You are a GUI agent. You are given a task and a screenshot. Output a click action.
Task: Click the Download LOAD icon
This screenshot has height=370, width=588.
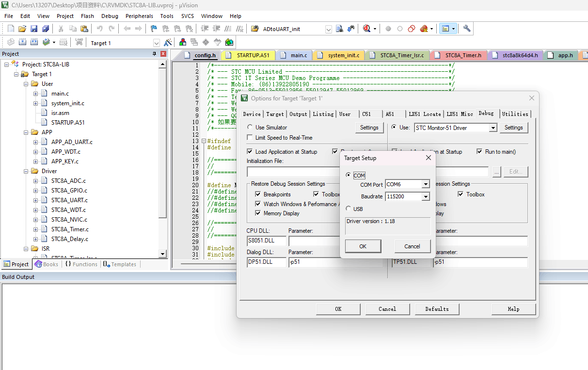79,43
